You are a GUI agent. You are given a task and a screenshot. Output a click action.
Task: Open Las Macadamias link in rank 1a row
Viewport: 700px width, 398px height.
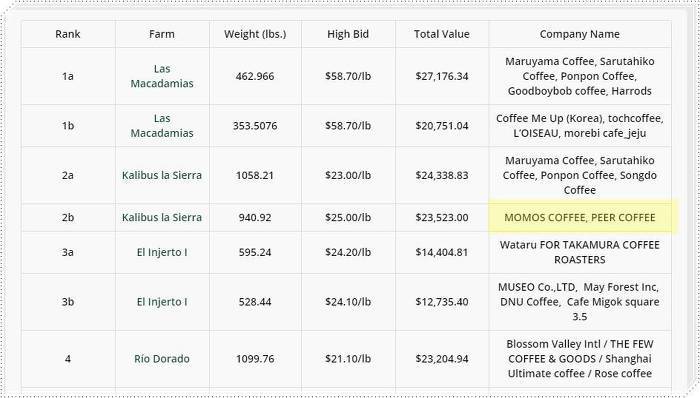(162, 76)
